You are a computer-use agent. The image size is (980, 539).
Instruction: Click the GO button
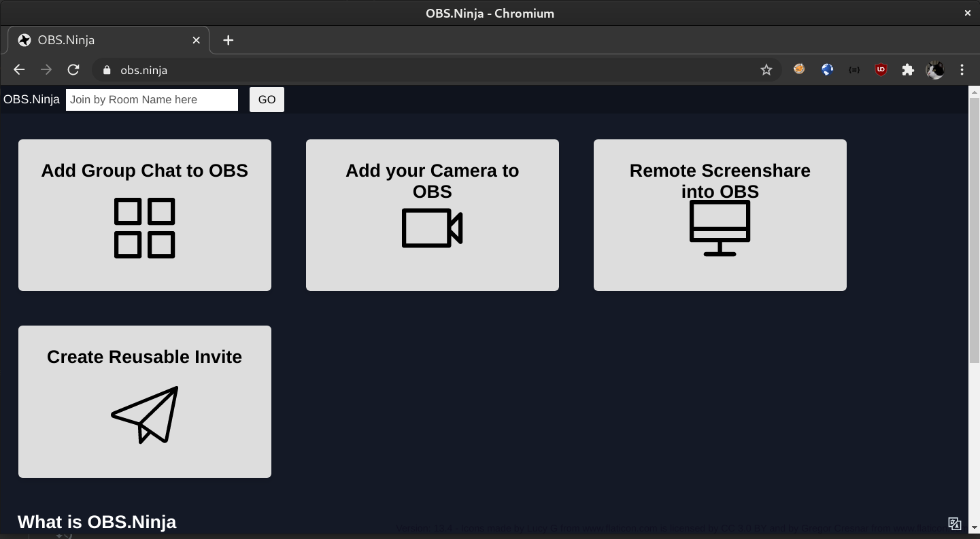267,99
